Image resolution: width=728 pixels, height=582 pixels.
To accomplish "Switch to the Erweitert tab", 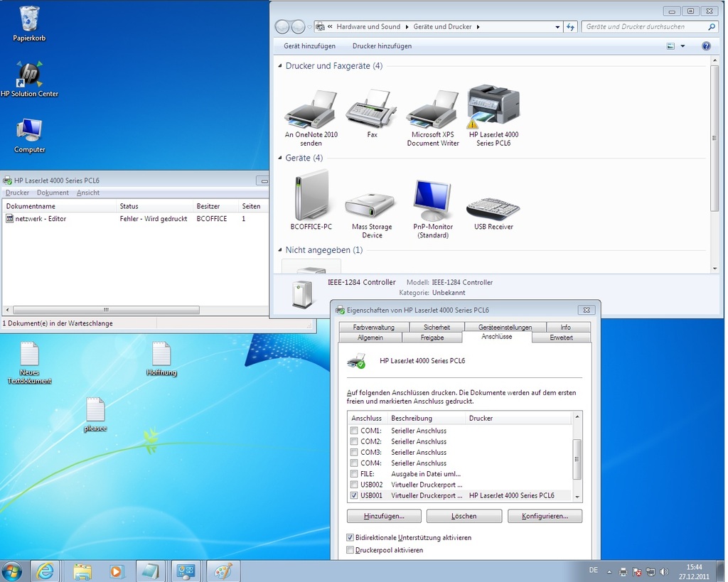I will pyautogui.click(x=561, y=338).
